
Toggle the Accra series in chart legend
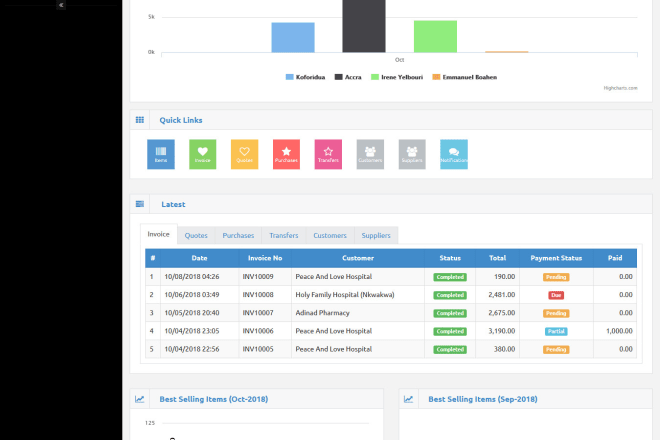pyautogui.click(x=348, y=77)
